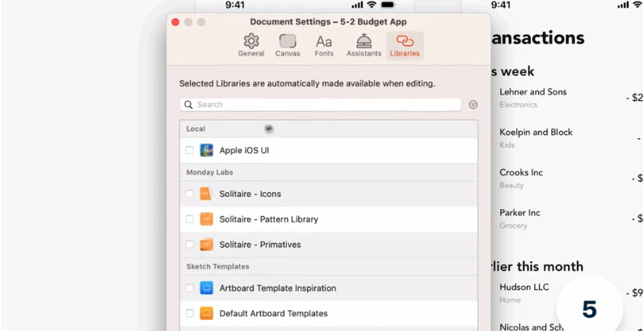Select the Default Artboard Templates text
This screenshot has width=644, height=331.
[x=274, y=314]
